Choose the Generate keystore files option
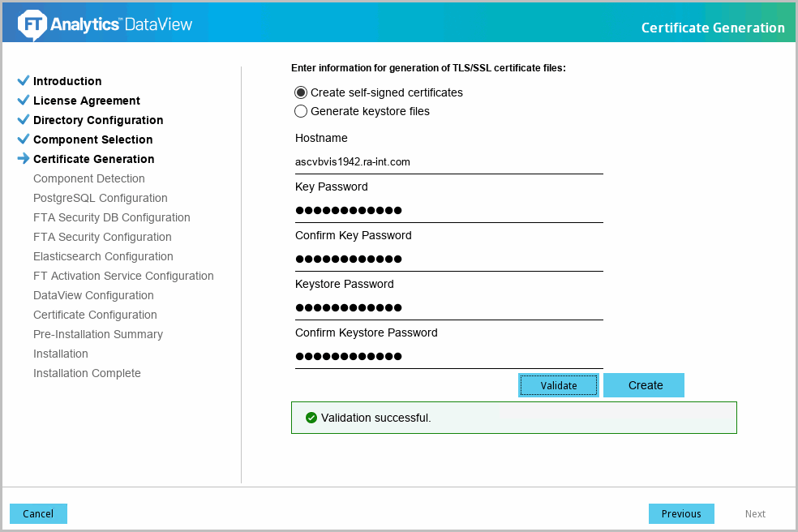 [x=301, y=111]
